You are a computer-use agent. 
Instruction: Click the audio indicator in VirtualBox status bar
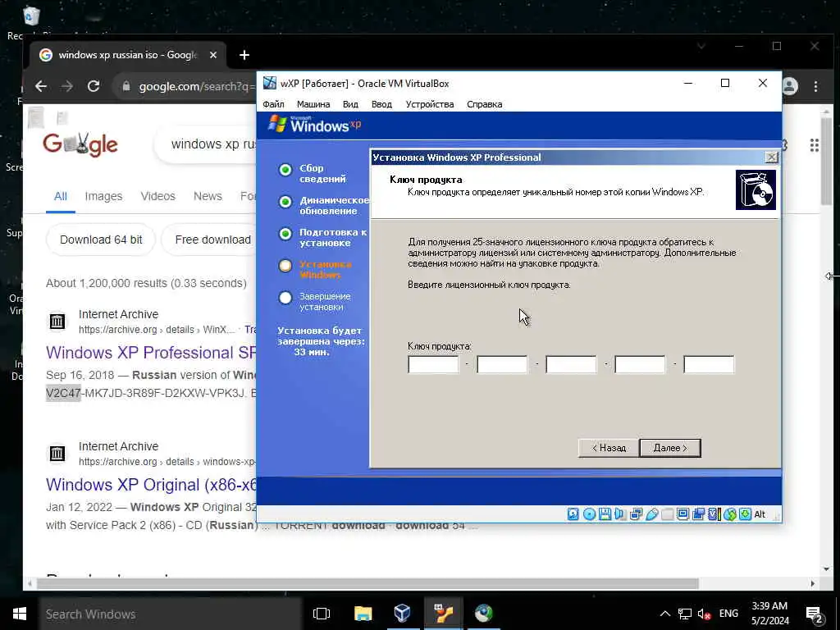coord(620,514)
